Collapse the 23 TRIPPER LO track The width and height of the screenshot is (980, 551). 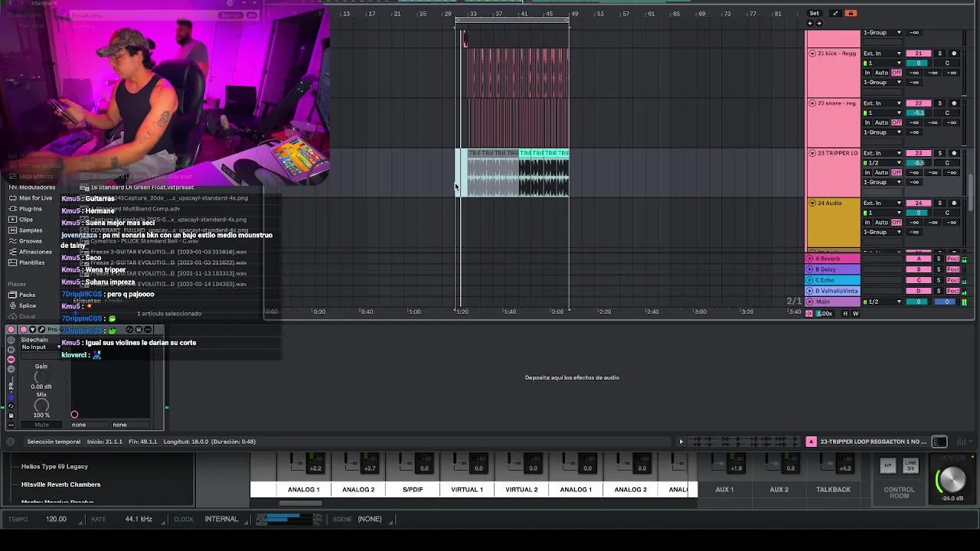pos(812,153)
